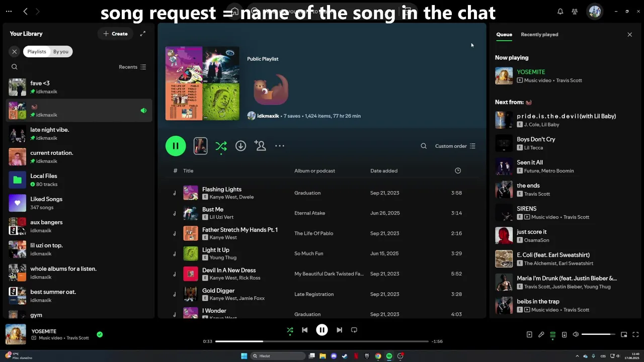Open Now Playing view icon
Viewport: 644px width, 362px height.
point(529,334)
